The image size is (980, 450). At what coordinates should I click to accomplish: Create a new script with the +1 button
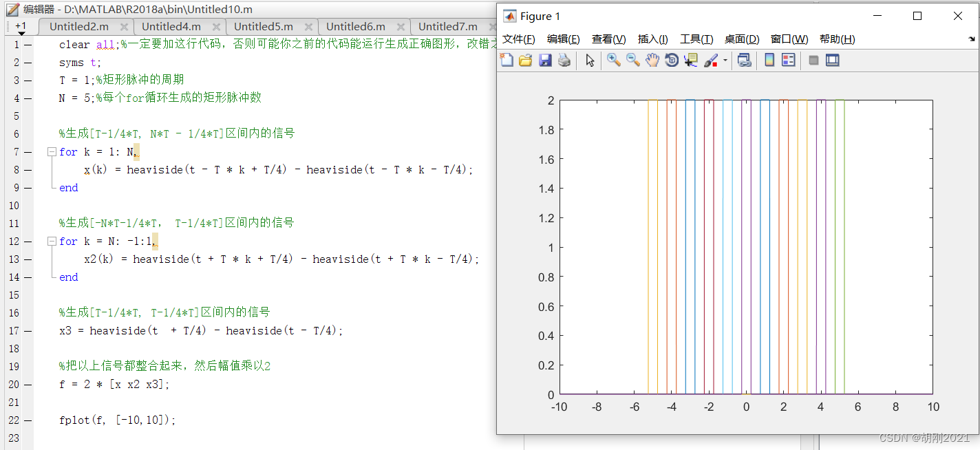coord(21,26)
